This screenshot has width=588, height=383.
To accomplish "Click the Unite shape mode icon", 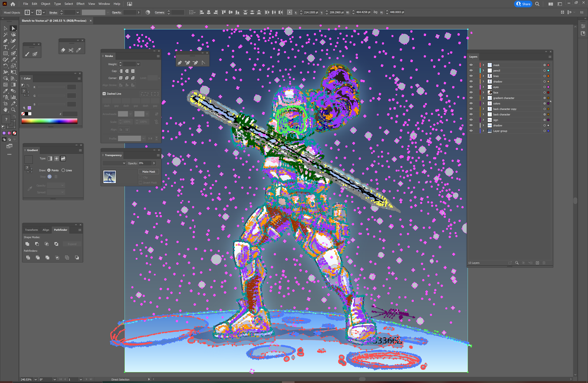I will click(x=27, y=244).
